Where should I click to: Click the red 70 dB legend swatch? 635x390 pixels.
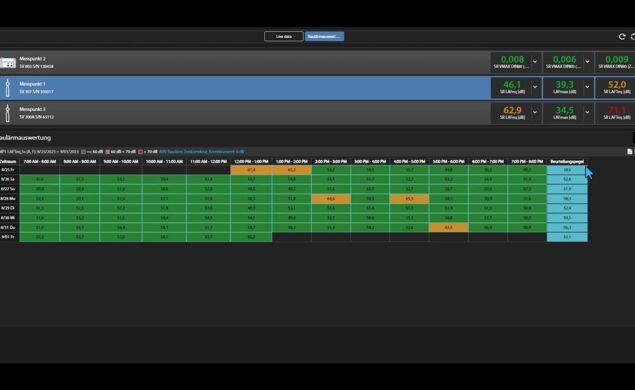(140, 152)
